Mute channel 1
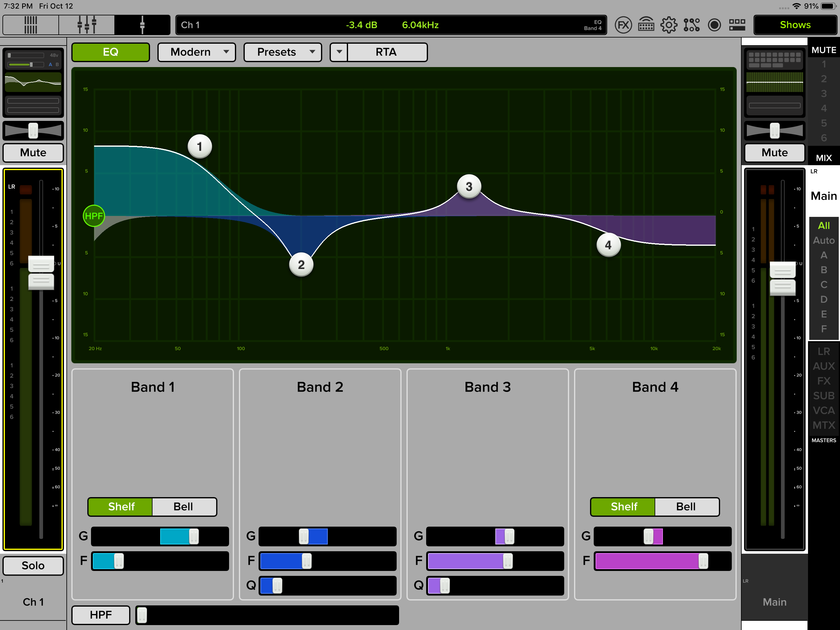The height and width of the screenshot is (630, 840). [33, 153]
